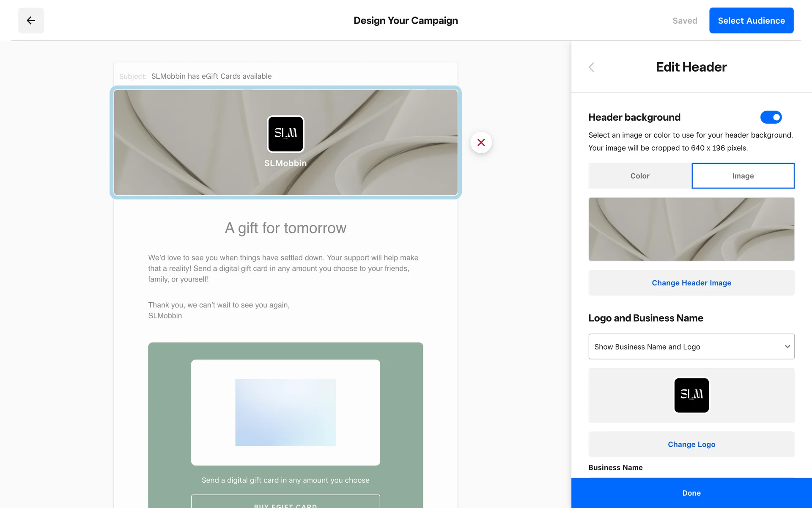Click the back arrow icon at top left

tap(31, 20)
